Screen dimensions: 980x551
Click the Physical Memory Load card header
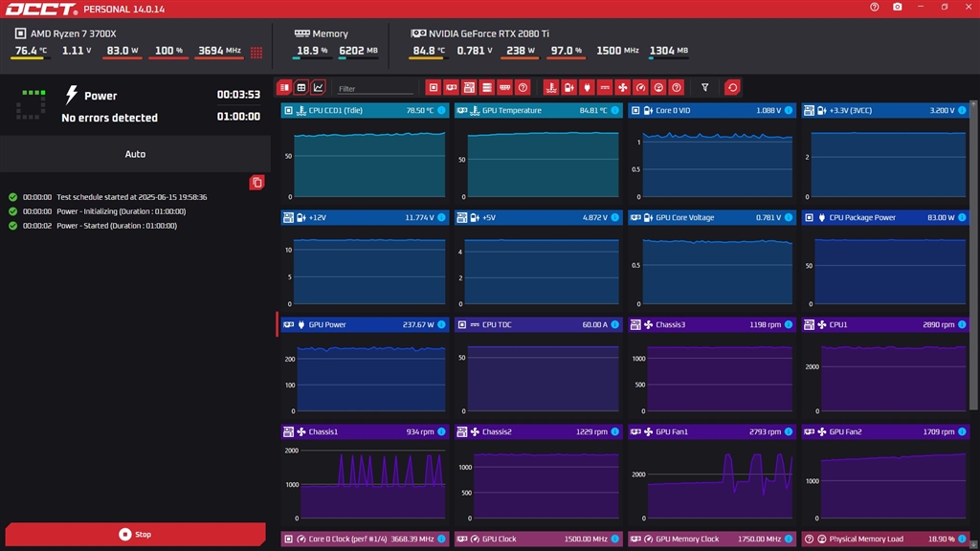[x=885, y=539]
